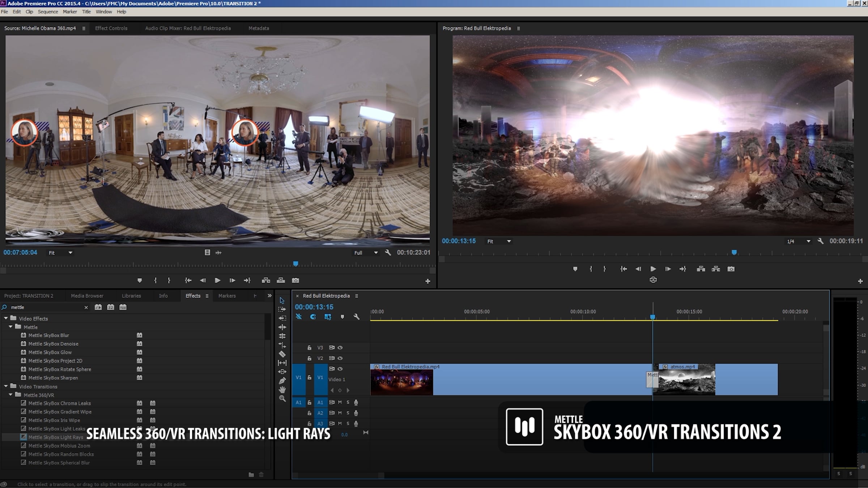This screenshot has height=488, width=868.
Task: Mute the A2 audio track
Action: (340, 413)
